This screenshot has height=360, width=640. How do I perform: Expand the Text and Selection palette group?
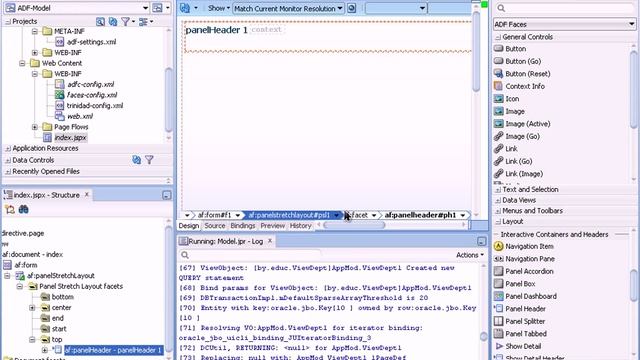click(498, 190)
